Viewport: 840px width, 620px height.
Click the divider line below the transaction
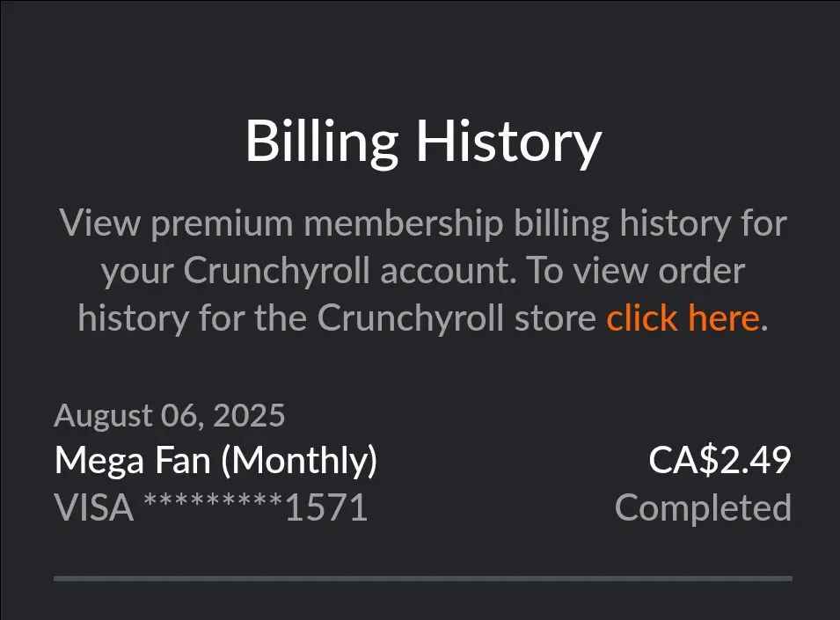coord(423,579)
